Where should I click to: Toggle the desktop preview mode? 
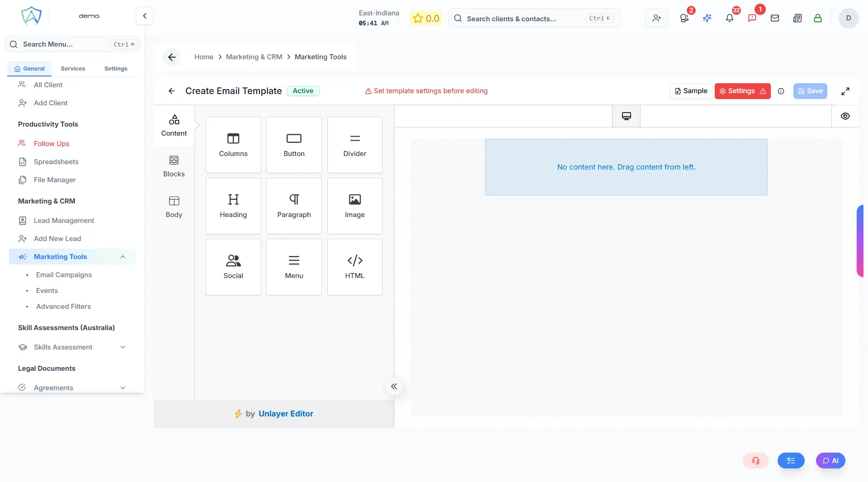626,116
